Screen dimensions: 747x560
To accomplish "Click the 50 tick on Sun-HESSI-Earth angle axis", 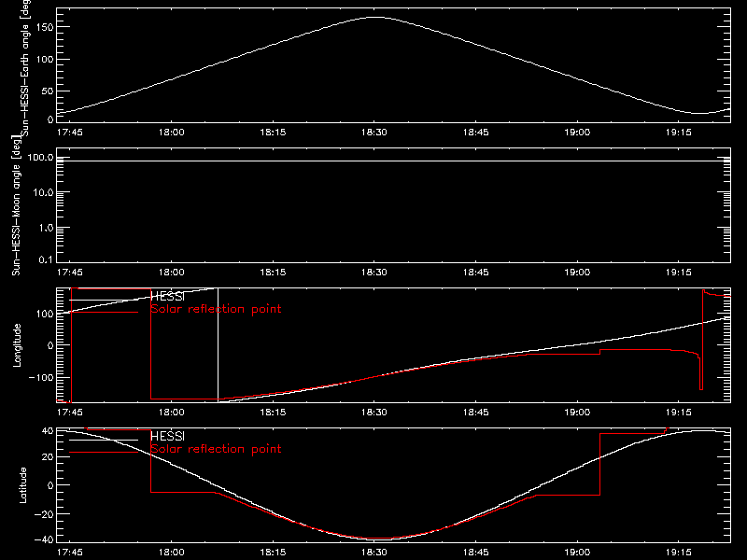I will pos(48,91).
